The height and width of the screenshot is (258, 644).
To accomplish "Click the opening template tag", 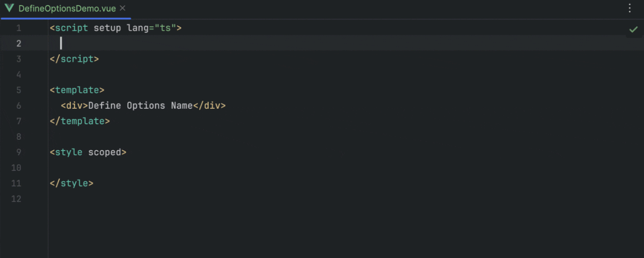I will 77,90.
